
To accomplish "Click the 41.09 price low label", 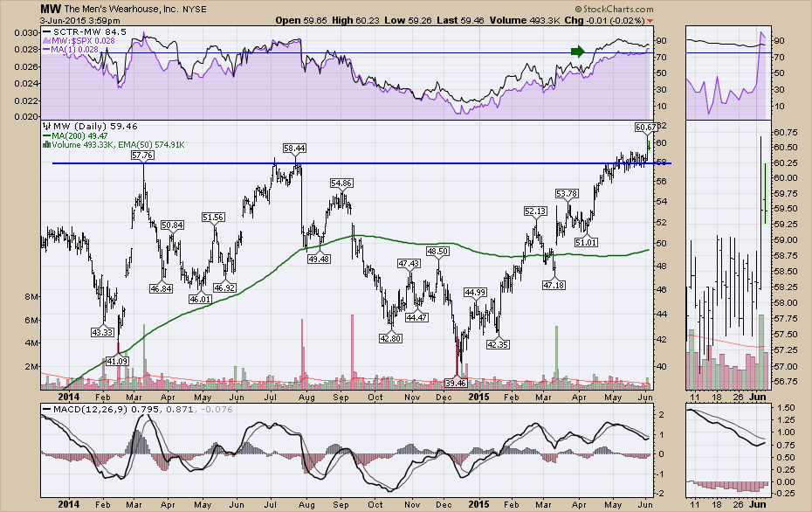I will pos(118,361).
